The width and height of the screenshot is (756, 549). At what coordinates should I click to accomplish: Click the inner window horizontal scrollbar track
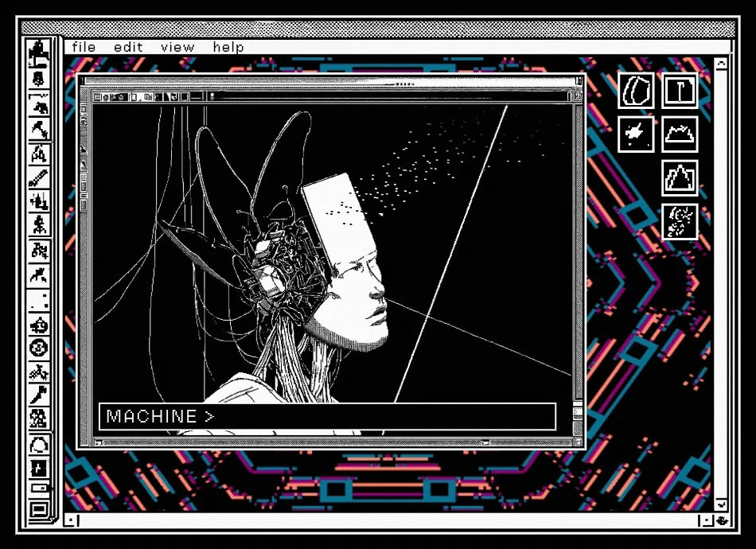click(x=337, y=442)
